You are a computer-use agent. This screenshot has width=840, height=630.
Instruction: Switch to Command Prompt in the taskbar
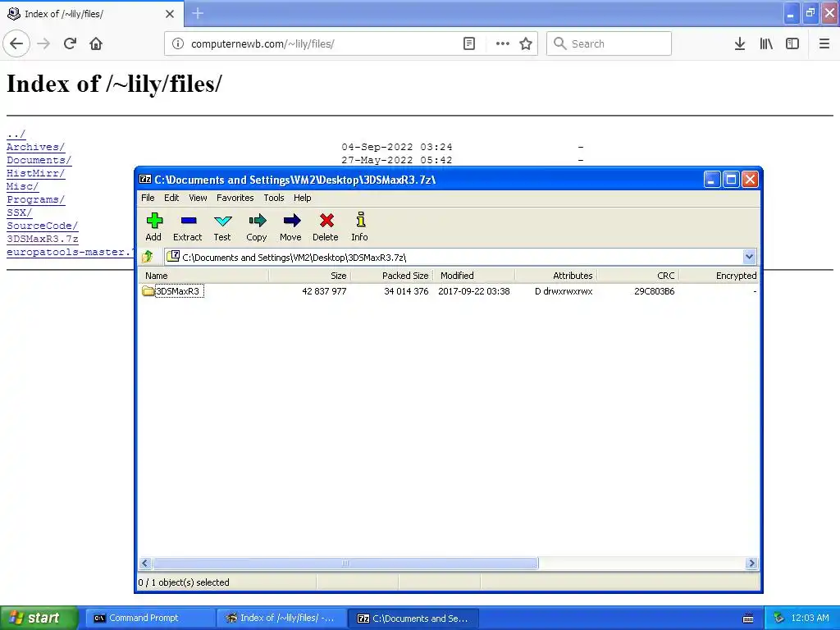pos(149,619)
